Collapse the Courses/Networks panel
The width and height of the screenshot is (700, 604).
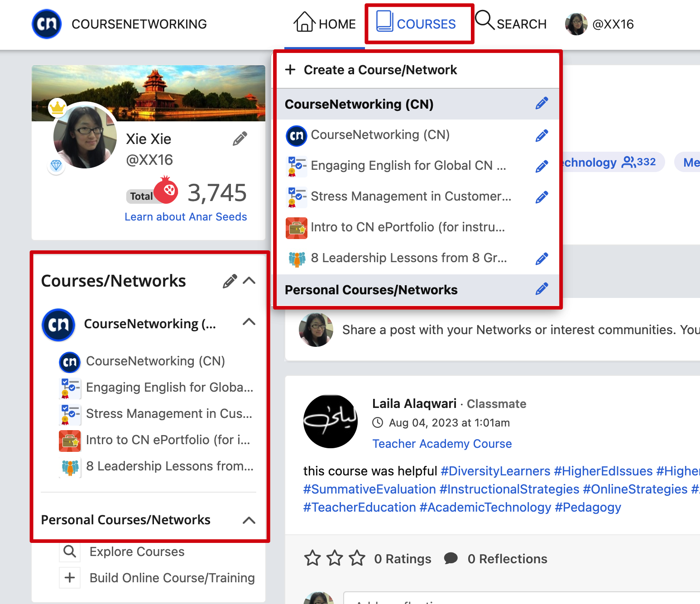(x=249, y=281)
